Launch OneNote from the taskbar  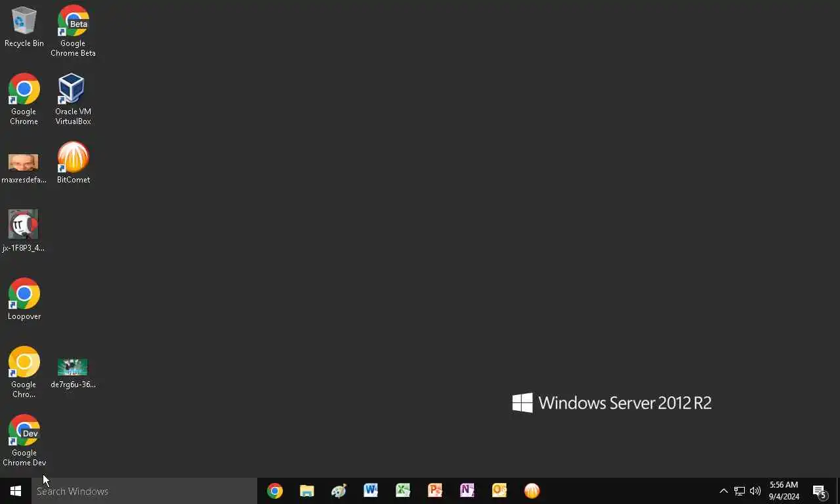(467, 491)
